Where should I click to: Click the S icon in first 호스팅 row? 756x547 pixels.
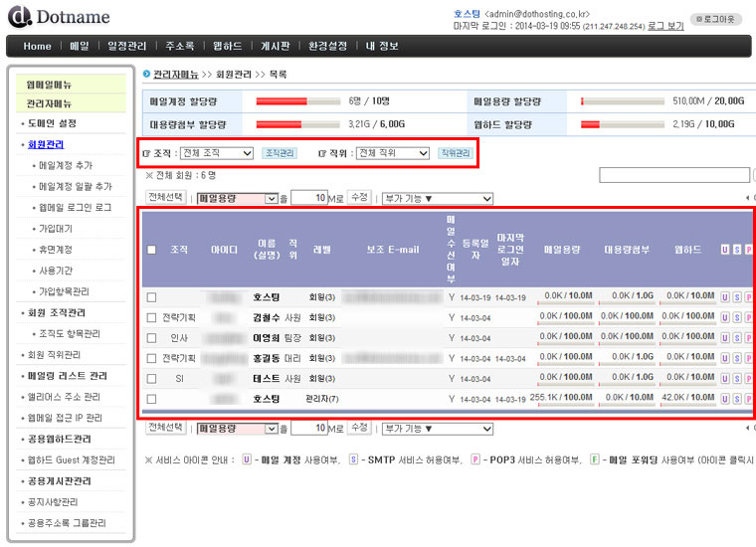(737, 297)
